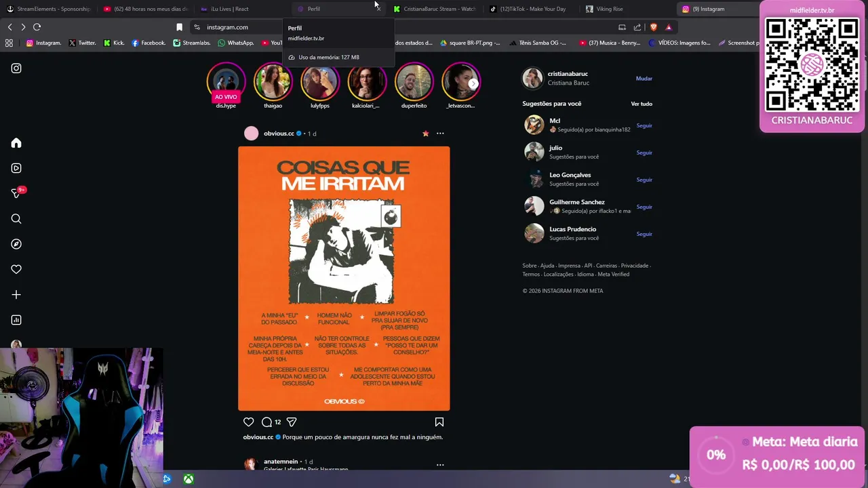The width and height of the screenshot is (868, 488).
Task: Click Ver tudo for suggestions
Action: click(642, 104)
